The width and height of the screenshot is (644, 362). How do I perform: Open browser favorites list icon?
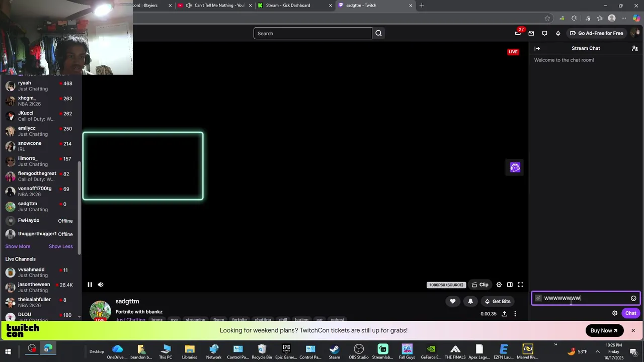600,18
